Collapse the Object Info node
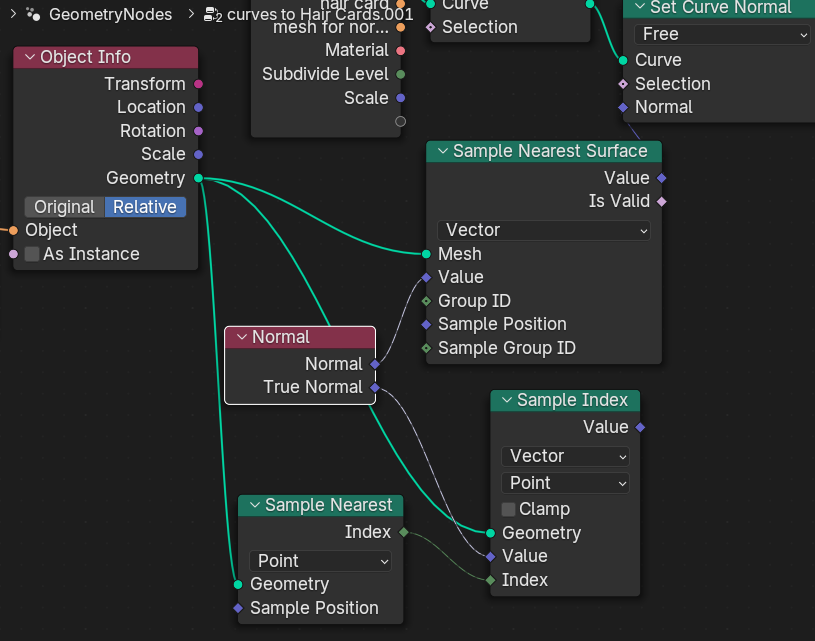 30,57
